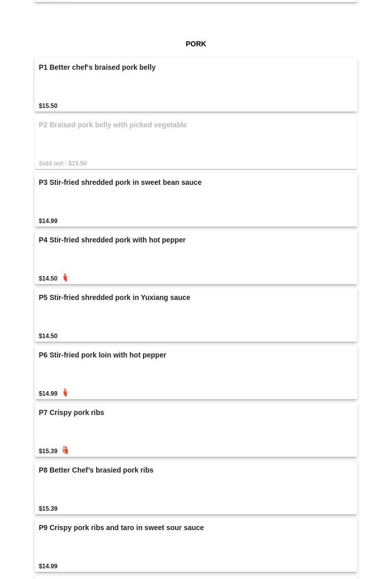Open P3 Stir-fried shredded pork in sweet bean sauce

pos(120,182)
